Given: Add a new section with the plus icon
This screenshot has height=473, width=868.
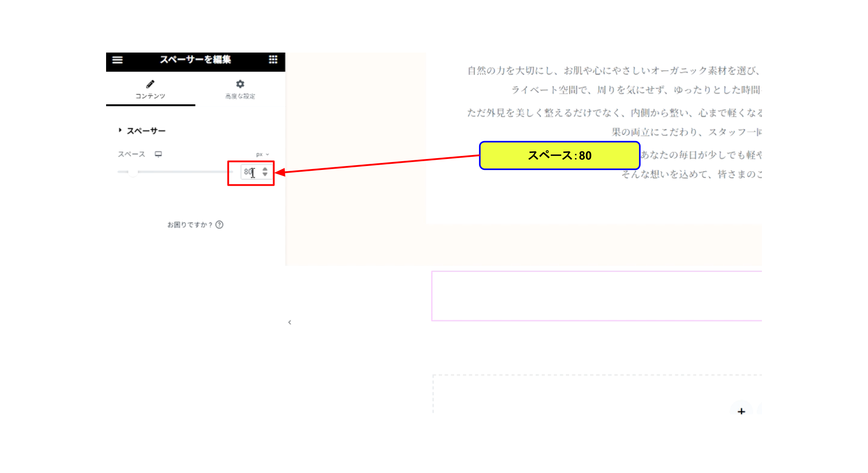Looking at the screenshot, I should [741, 411].
